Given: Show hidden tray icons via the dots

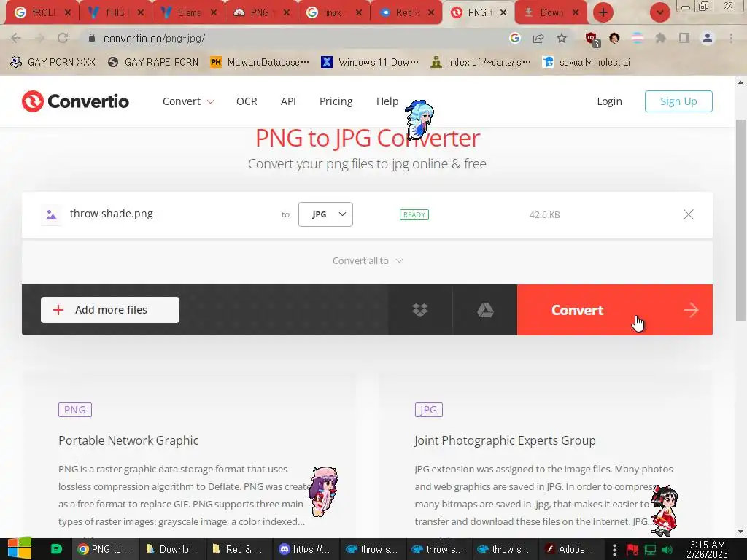Looking at the screenshot, I should pyautogui.click(x=614, y=550).
